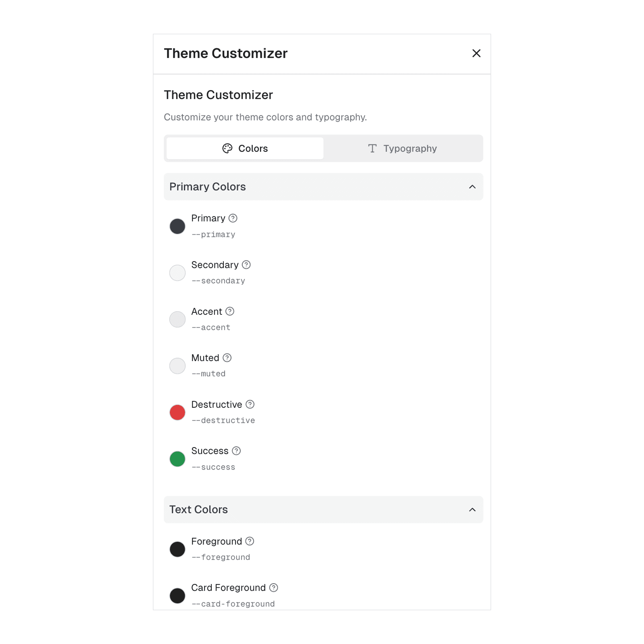Collapse the Text Colors section
644x644 pixels.
pyautogui.click(x=472, y=510)
